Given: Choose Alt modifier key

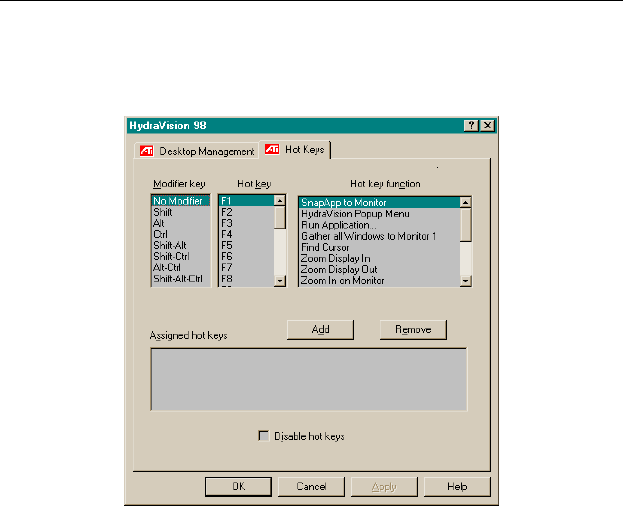Looking at the screenshot, I should click(181, 223).
